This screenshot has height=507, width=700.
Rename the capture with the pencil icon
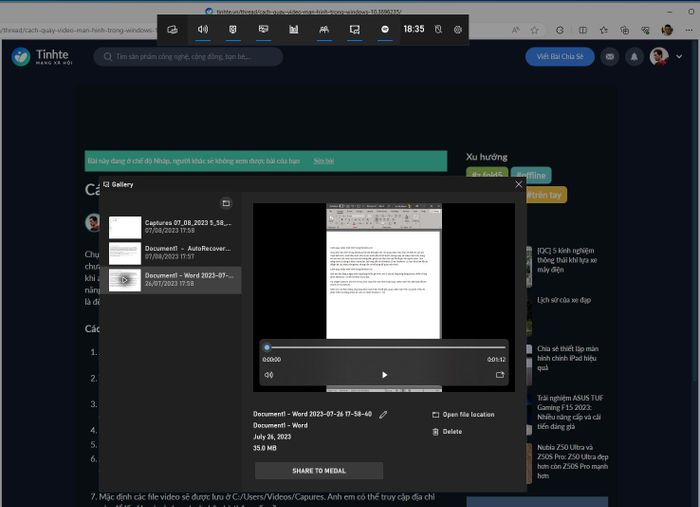pyautogui.click(x=383, y=415)
